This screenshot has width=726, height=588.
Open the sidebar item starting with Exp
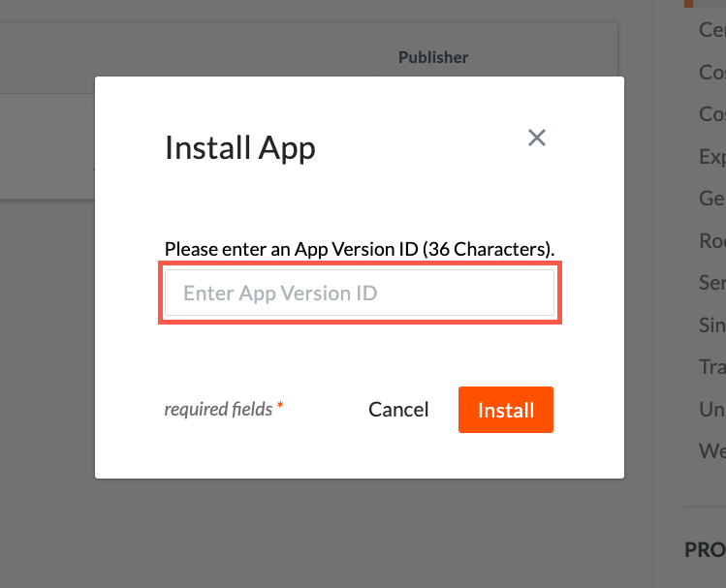coord(712,157)
